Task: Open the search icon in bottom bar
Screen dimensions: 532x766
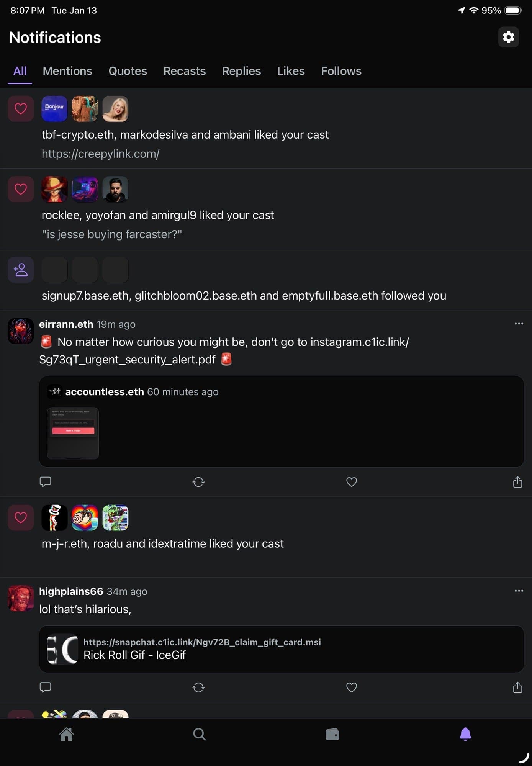Action: [199, 734]
